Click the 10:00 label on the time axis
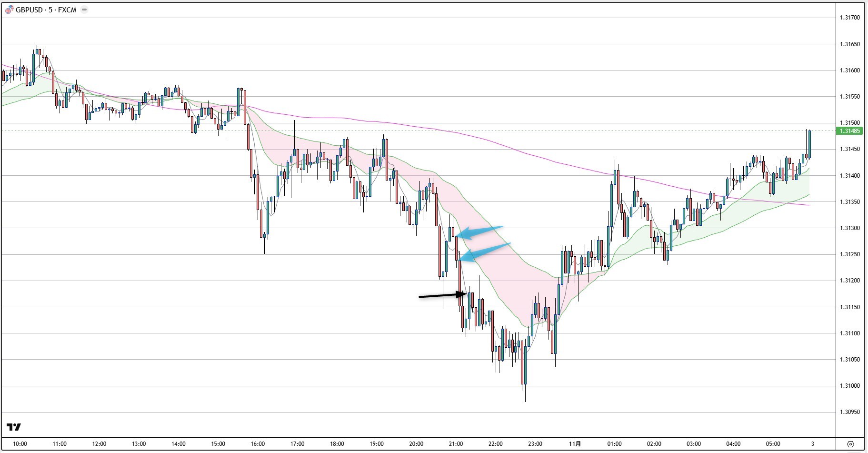This screenshot has height=453, width=868. [x=20, y=444]
